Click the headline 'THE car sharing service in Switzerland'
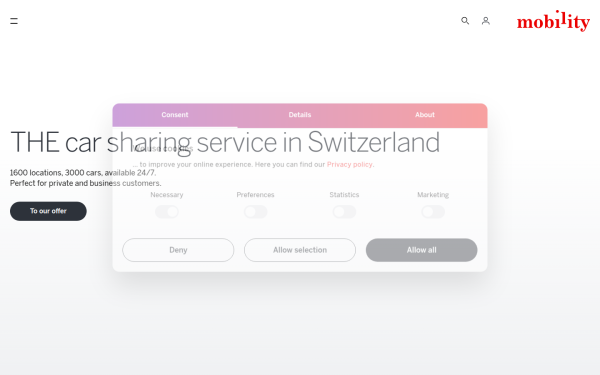600x375 pixels. coord(225,143)
